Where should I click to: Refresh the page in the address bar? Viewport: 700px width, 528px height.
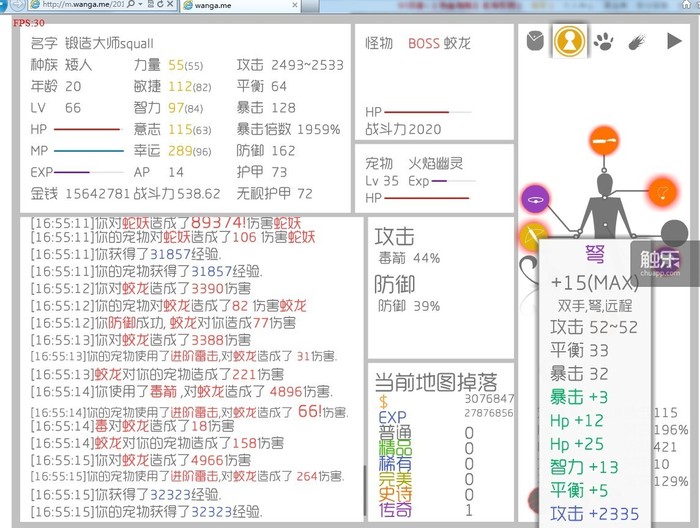(x=160, y=4)
